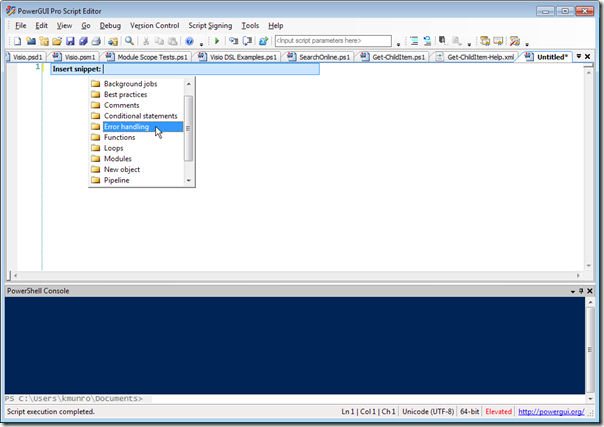
Task: Pin the PowerShell Console panel
Action: tap(581, 291)
